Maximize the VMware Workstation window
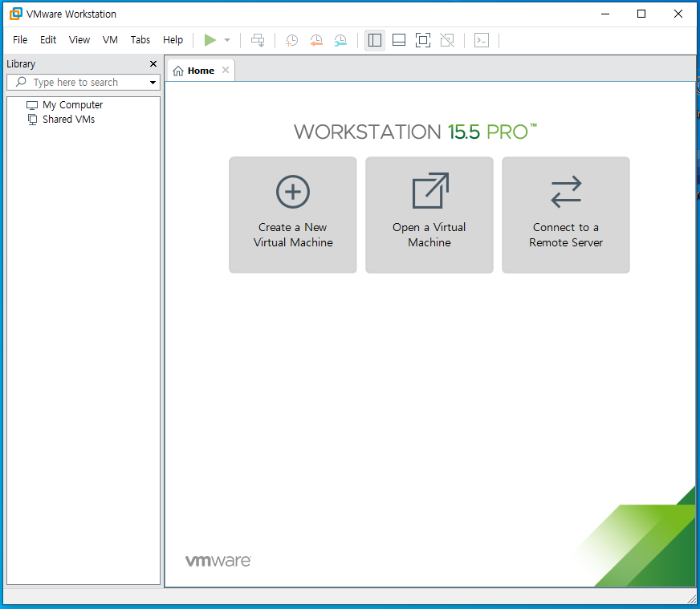This screenshot has height=609, width=700. click(x=641, y=14)
